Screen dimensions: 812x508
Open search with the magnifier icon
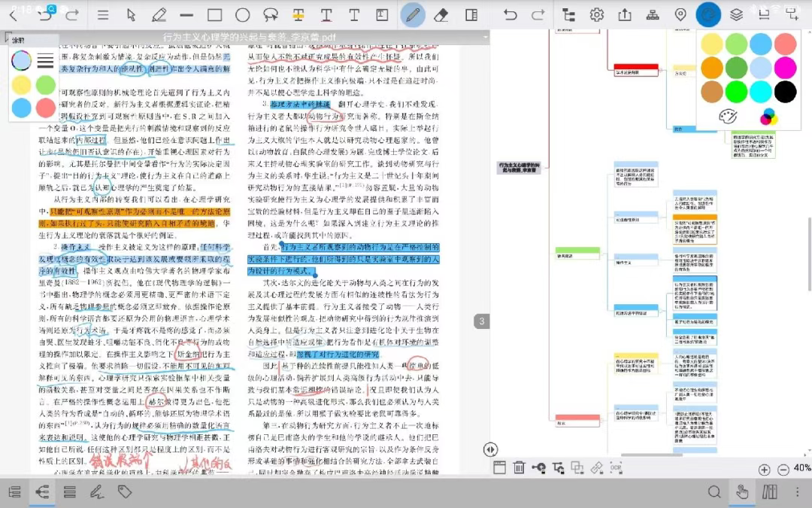tap(714, 491)
